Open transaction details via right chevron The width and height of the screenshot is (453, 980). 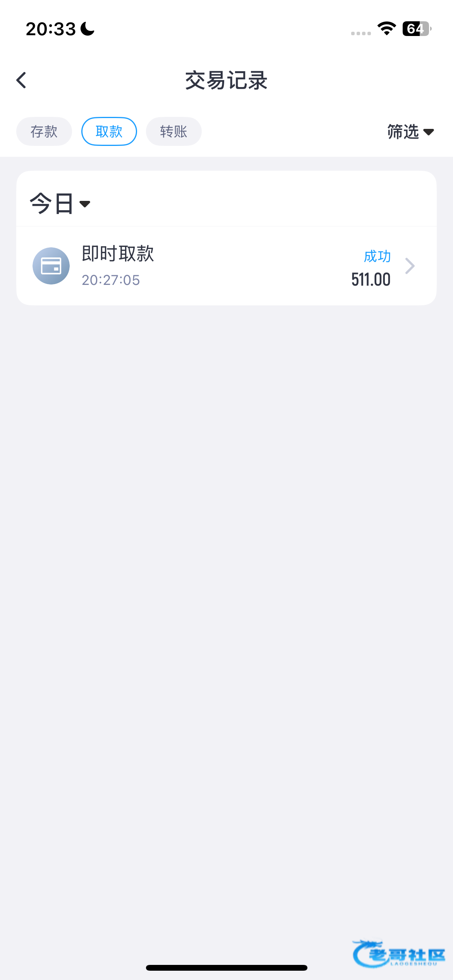(410, 266)
